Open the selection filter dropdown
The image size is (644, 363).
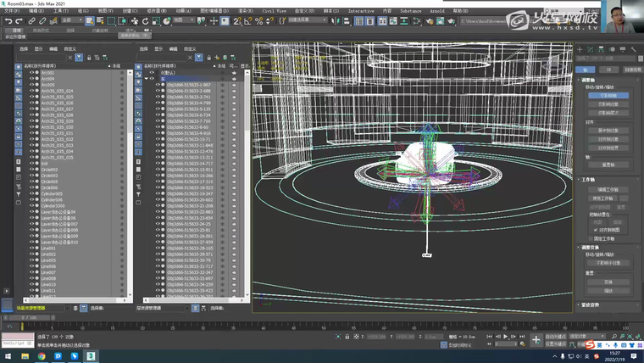(x=71, y=20)
